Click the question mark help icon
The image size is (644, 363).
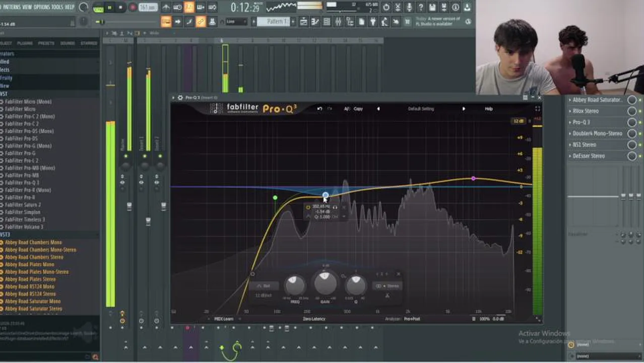pos(421,8)
